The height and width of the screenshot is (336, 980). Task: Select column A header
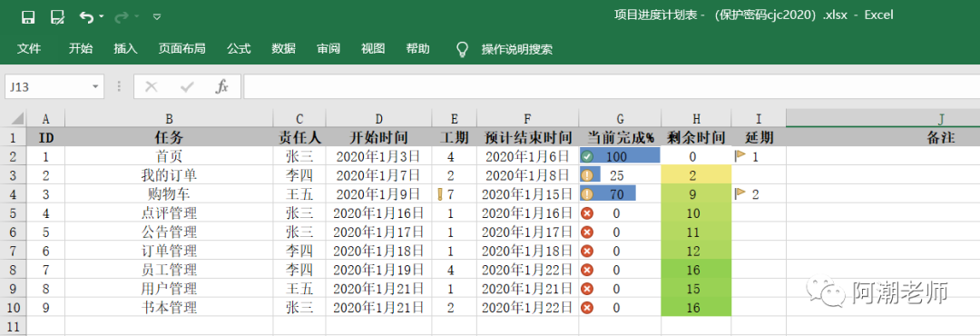tap(45, 119)
